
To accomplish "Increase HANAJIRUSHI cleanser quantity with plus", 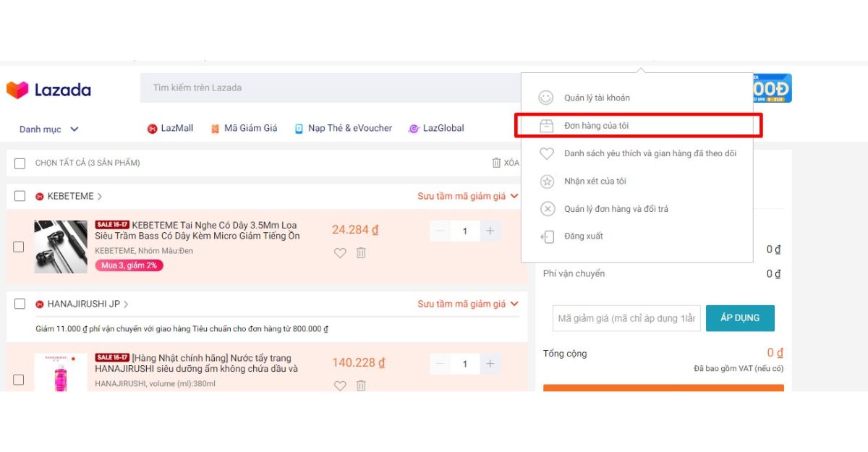I will 490,364.
